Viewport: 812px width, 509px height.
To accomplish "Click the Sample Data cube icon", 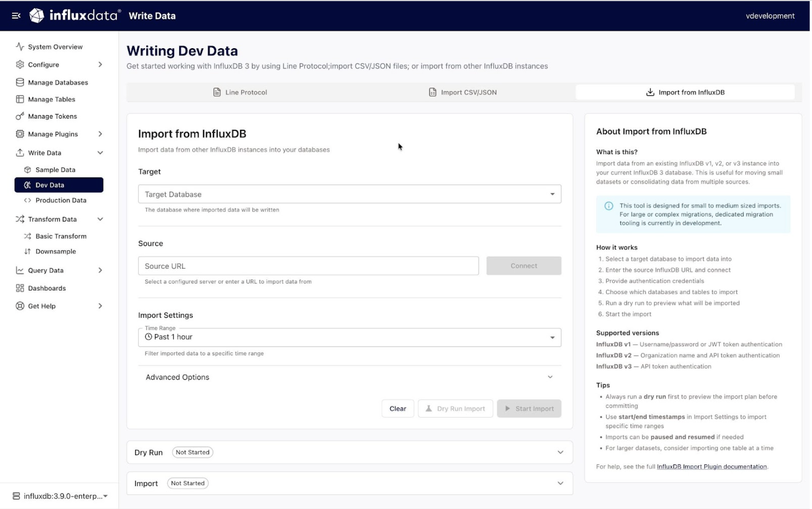I will 27,170.
